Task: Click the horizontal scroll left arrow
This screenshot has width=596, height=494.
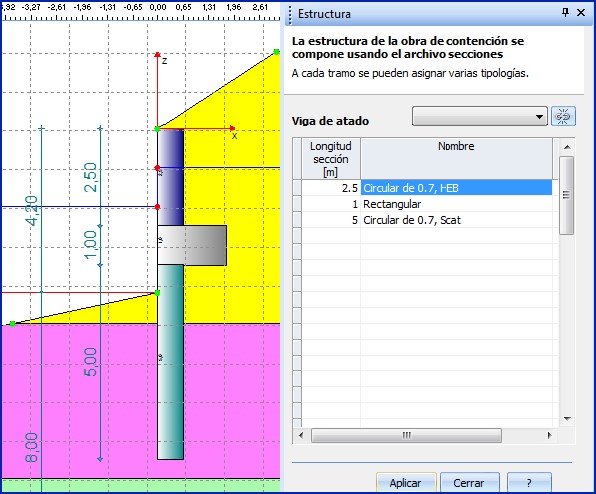Action: (x=301, y=435)
